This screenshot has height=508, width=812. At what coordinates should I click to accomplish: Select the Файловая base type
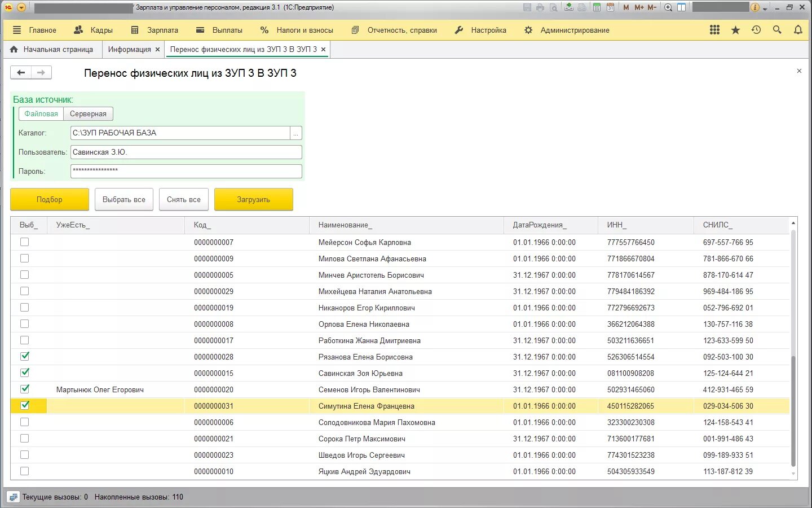click(x=41, y=113)
